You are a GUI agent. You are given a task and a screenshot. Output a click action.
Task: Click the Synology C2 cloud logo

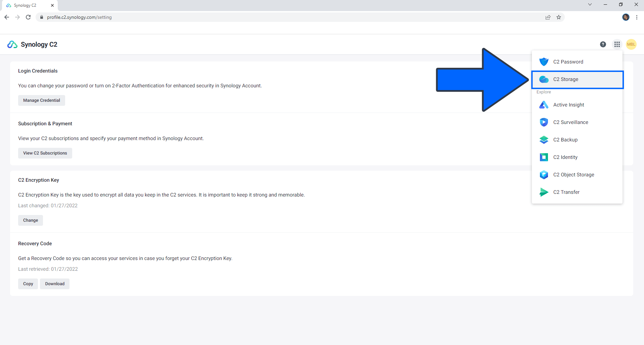coord(12,44)
